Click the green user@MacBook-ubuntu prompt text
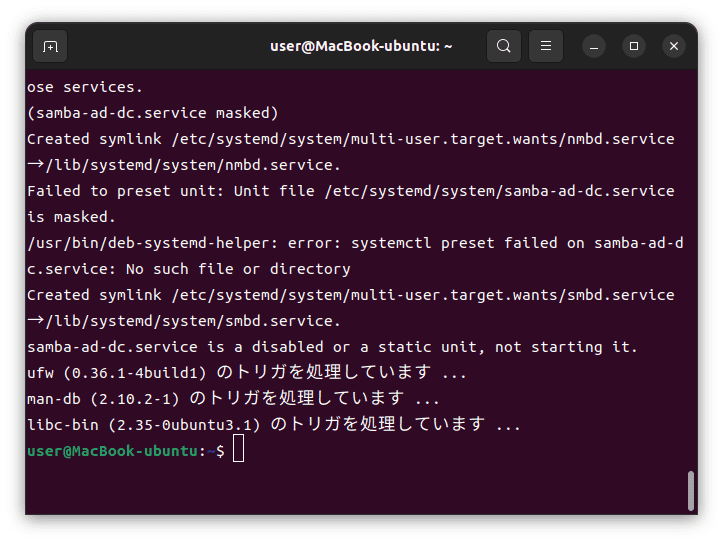723x543 pixels. coord(113,451)
